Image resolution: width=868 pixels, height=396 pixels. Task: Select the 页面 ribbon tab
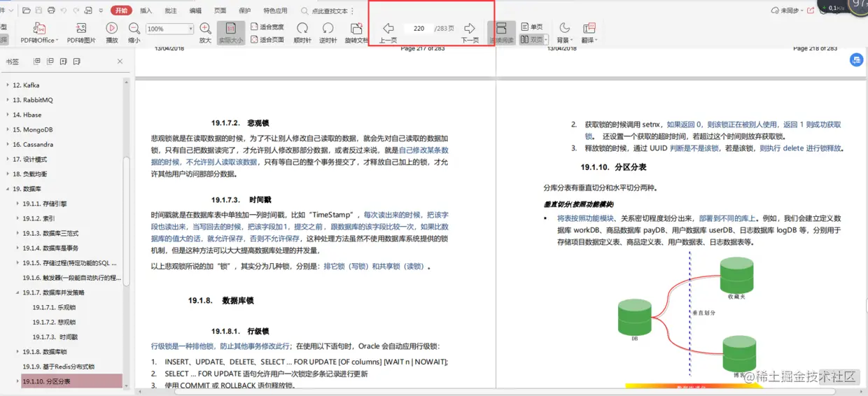220,10
